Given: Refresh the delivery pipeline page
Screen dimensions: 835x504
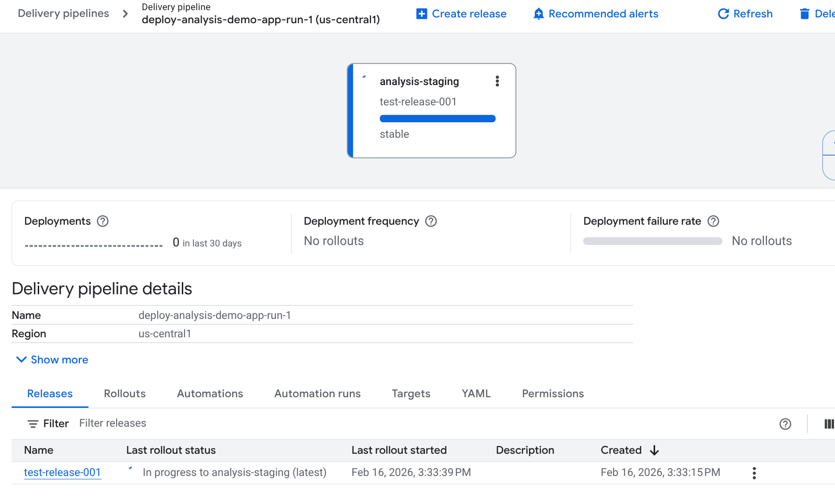Looking at the screenshot, I should tap(745, 14).
